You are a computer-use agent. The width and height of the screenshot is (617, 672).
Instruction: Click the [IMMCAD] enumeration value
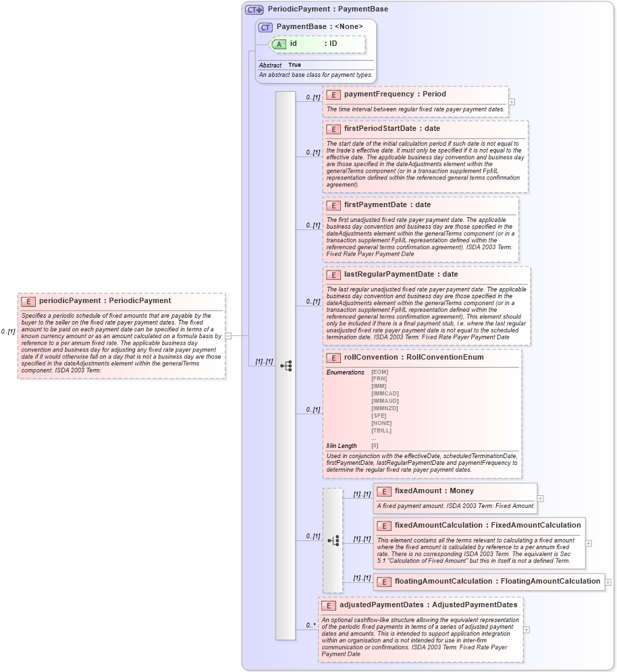point(385,393)
